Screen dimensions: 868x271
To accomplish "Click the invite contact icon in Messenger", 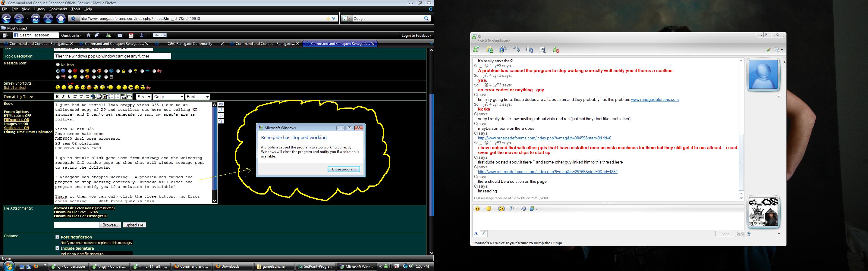I will (x=476, y=50).
